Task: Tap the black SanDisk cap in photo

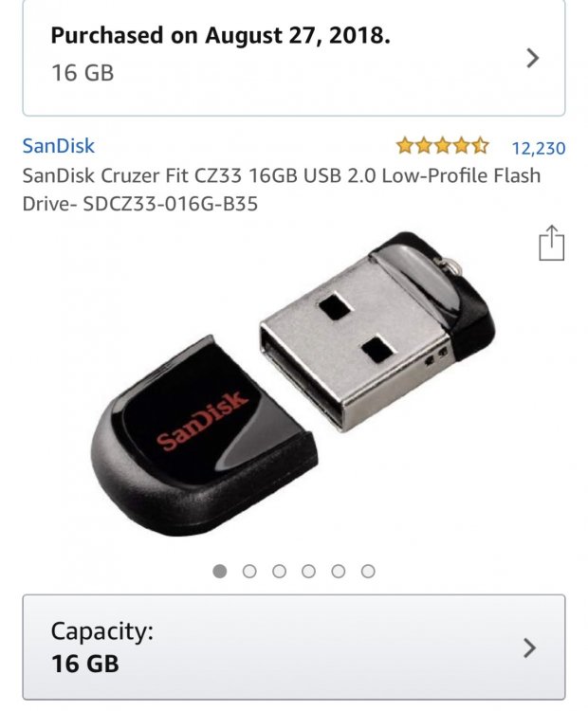Action: coord(204,436)
